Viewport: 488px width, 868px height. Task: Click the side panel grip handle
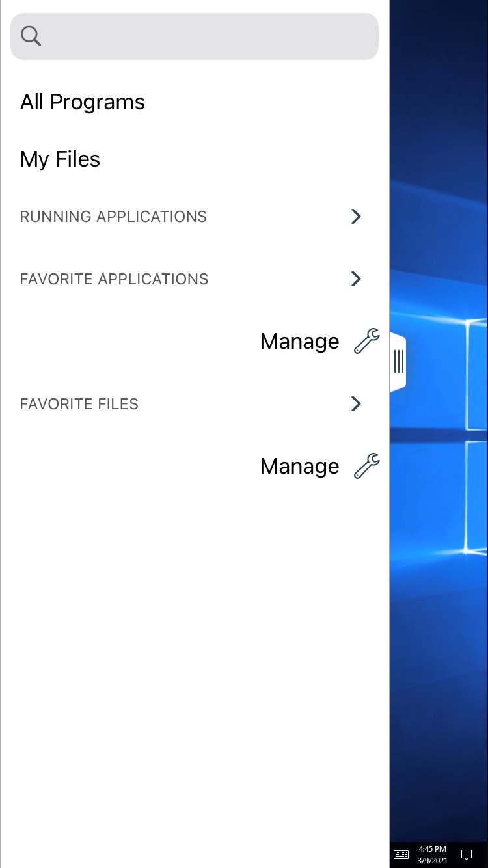pyautogui.click(x=399, y=361)
